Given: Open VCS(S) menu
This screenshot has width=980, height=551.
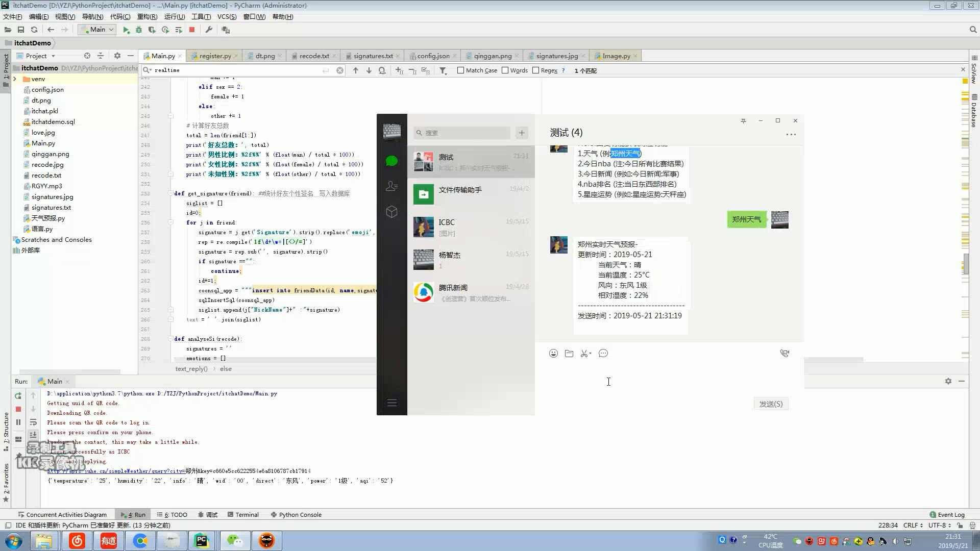Looking at the screenshot, I should point(227,17).
